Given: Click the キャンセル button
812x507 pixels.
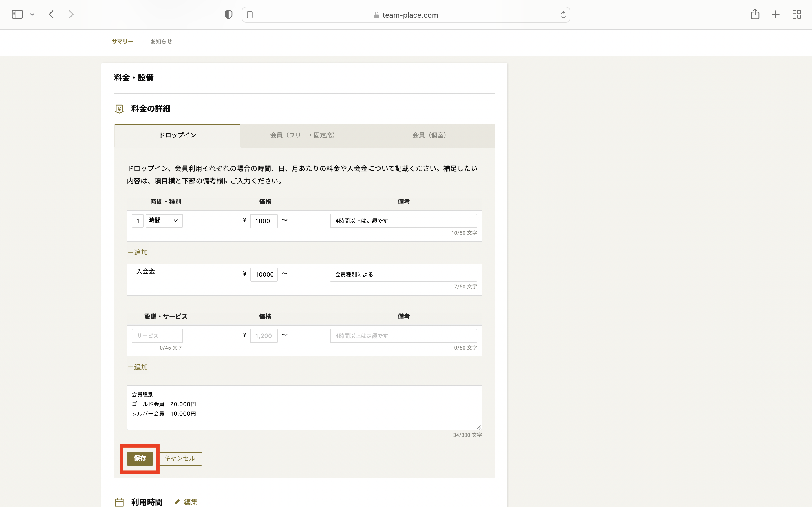Looking at the screenshot, I should pyautogui.click(x=180, y=458).
